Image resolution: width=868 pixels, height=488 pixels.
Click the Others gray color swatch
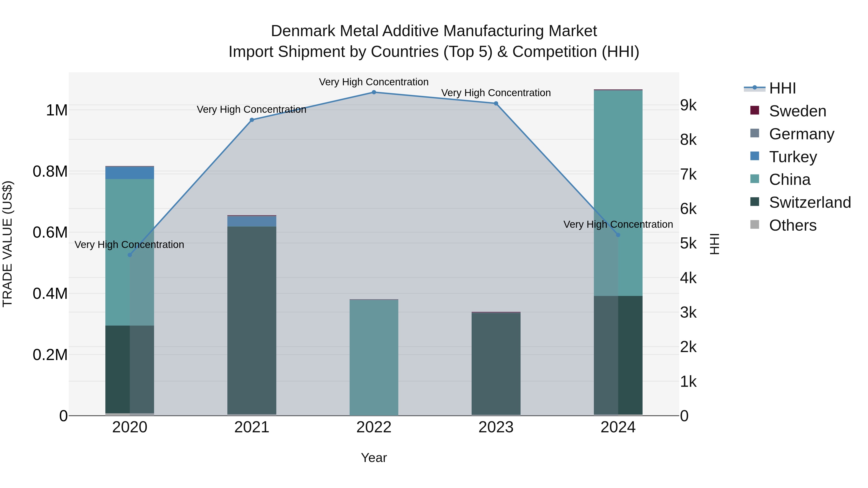tap(755, 225)
